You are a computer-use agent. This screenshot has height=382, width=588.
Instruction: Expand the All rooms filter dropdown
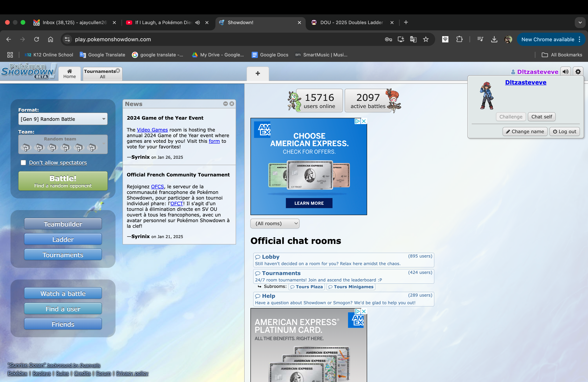click(275, 223)
